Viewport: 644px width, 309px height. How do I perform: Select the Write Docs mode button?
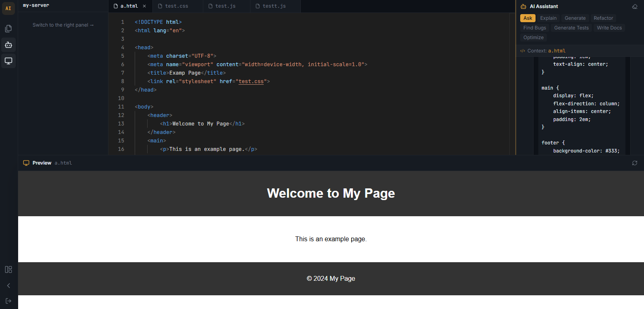coord(609,28)
